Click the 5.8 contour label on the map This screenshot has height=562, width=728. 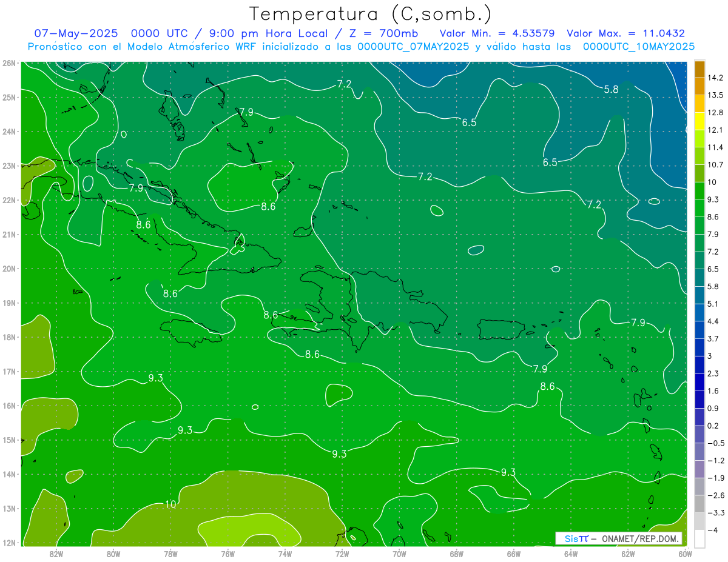[612, 89]
